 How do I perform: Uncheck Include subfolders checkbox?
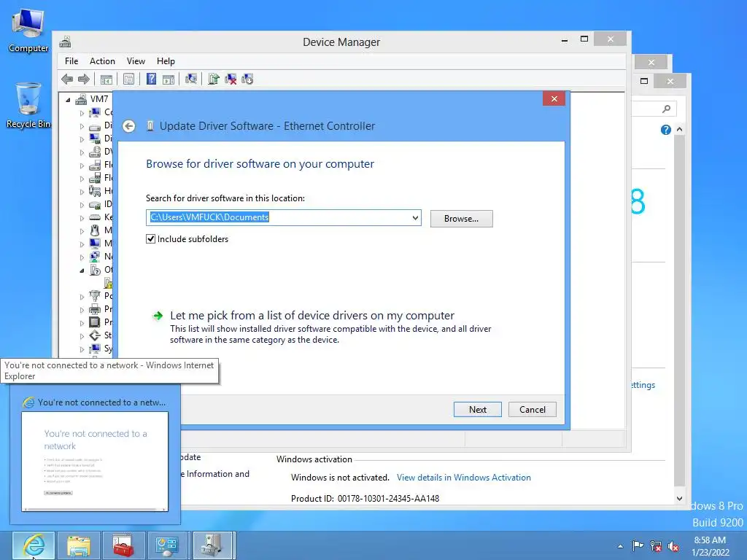pos(150,239)
